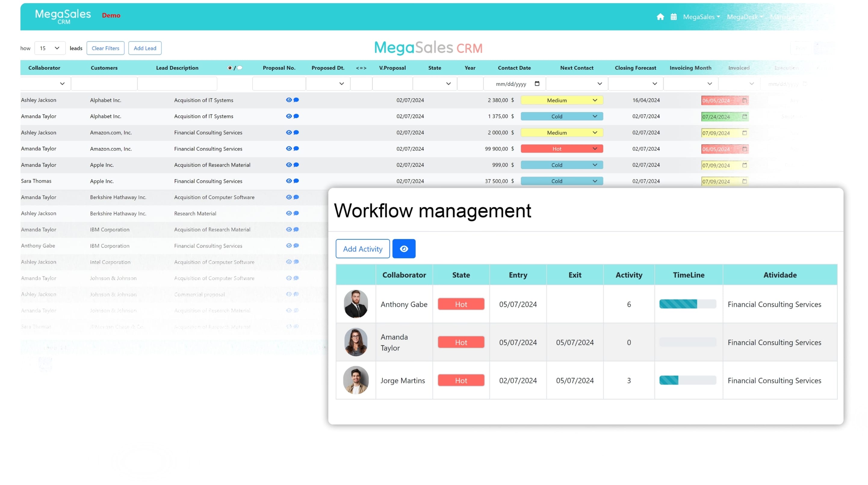Click the eye icon on Apple Inc. Financial row
Image resolution: width=868 pixels, height=485 pixels.
pos(289,181)
